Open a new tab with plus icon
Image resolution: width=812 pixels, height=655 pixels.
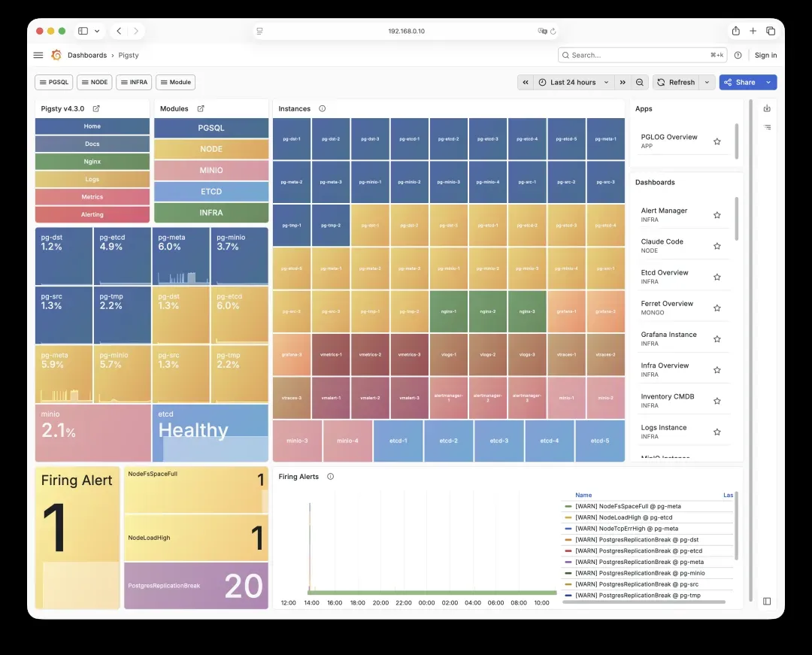click(753, 31)
